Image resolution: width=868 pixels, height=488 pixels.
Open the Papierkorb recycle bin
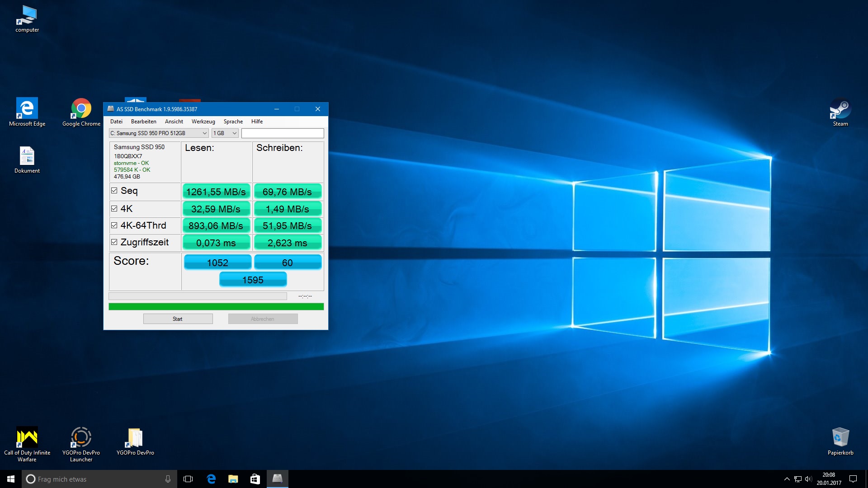(840, 437)
